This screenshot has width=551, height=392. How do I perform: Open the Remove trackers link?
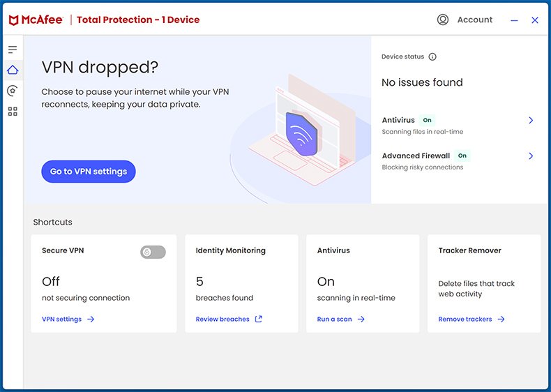pyautogui.click(x=465, y=319)
